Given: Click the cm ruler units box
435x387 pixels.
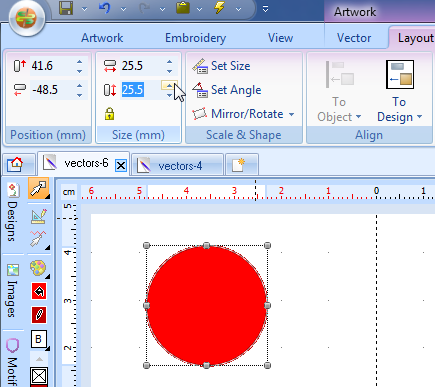Looking at the screenshot, I should [x=69, y=192].
